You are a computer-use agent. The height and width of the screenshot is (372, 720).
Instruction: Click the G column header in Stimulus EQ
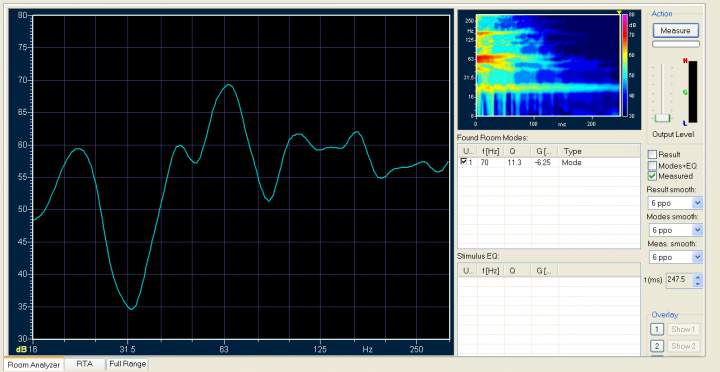(545, 271)
